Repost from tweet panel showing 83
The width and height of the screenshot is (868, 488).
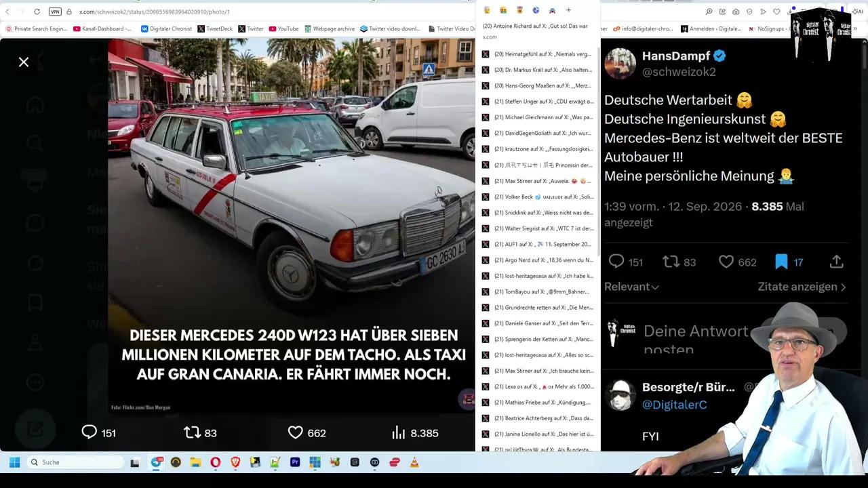(x=671, y=262)
